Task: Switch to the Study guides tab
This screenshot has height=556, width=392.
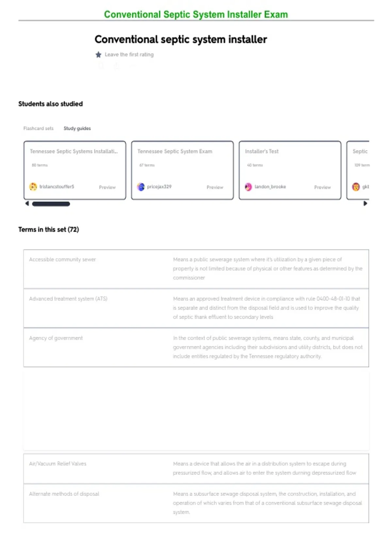Action: click(x=77, y=129)
